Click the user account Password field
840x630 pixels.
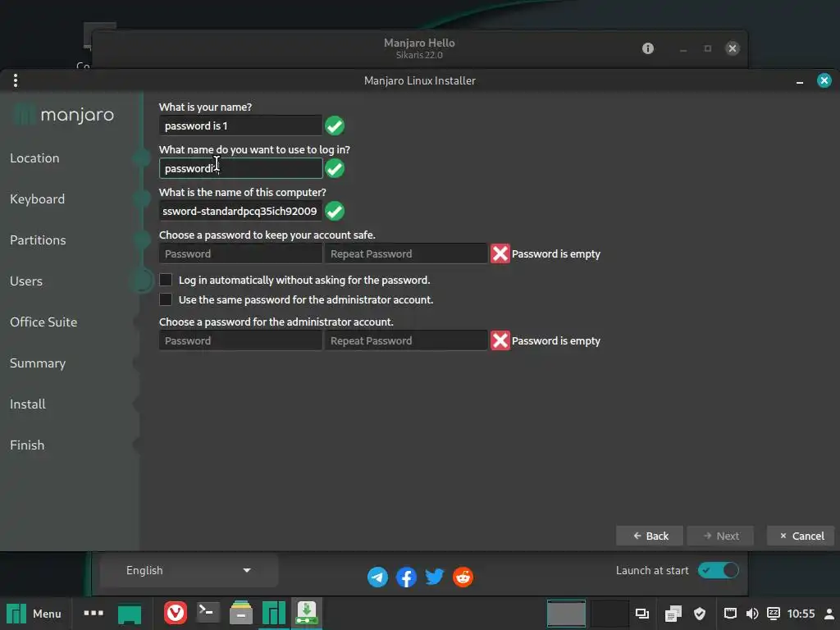(x=240, y=254)
